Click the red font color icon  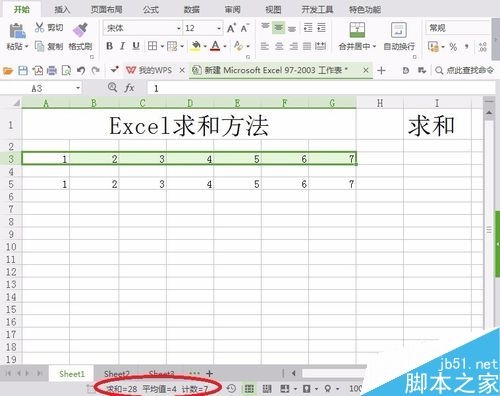tap(215, 46)
